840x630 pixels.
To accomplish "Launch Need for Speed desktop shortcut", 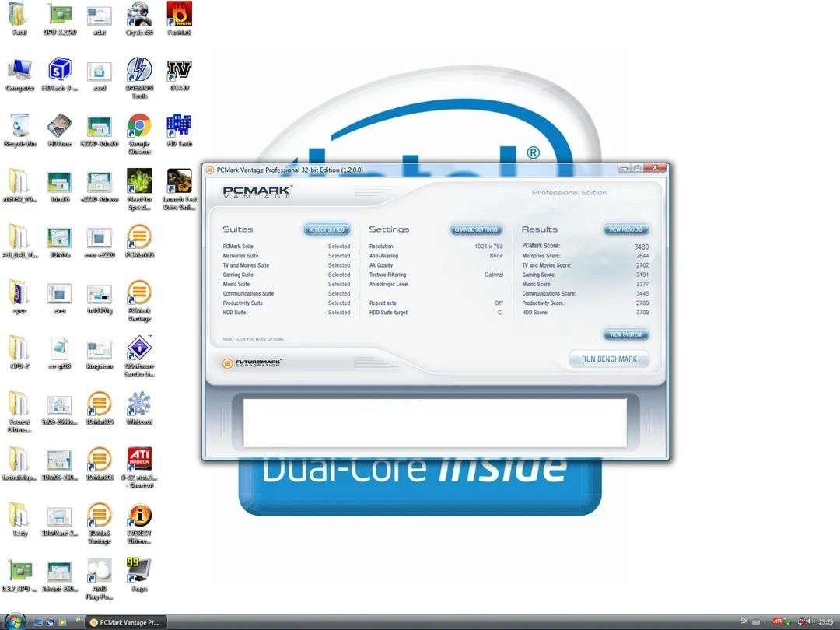I will tap(139, 189).
